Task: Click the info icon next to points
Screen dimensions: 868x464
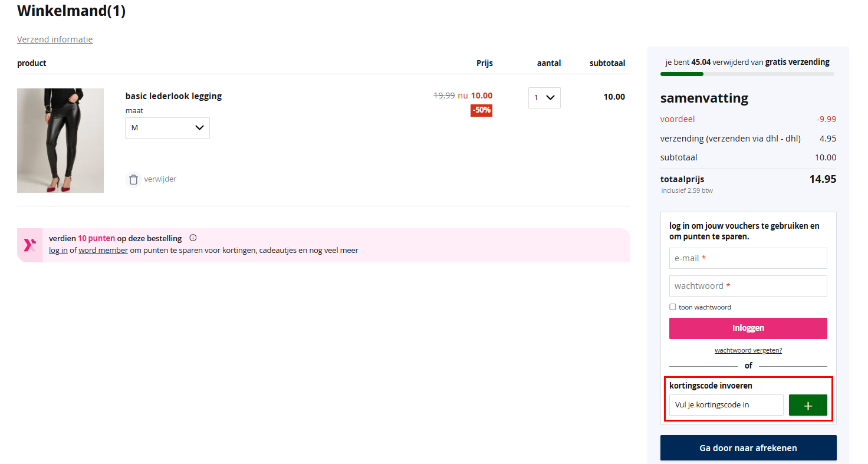Action: [x=193, y=238]
